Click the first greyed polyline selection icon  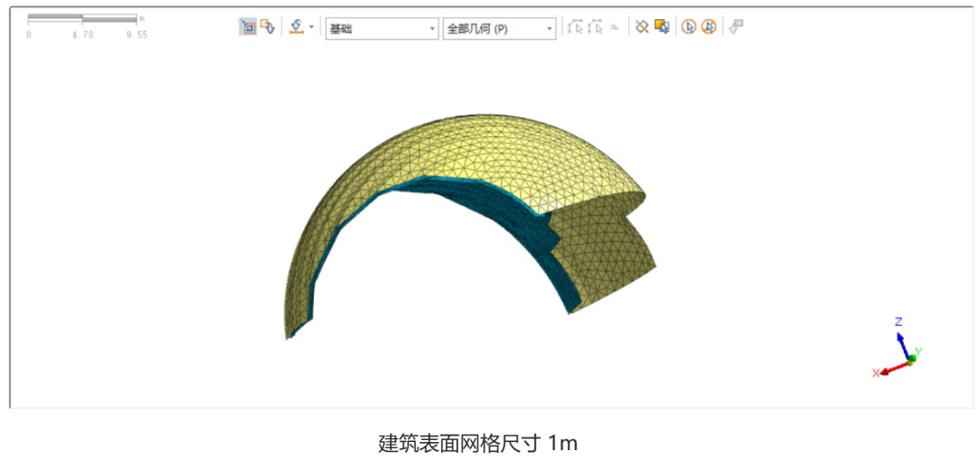tap(575, 27)
